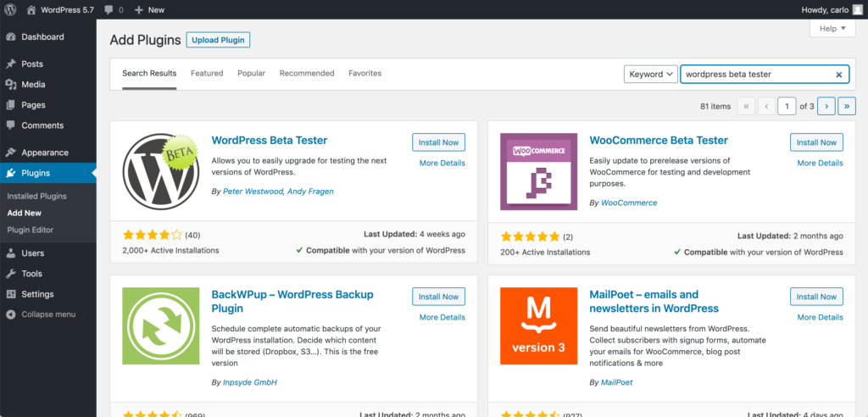Click the WooCommerce Beta Tester plugin logo
868x417 pixels.
tap(538, 172)
